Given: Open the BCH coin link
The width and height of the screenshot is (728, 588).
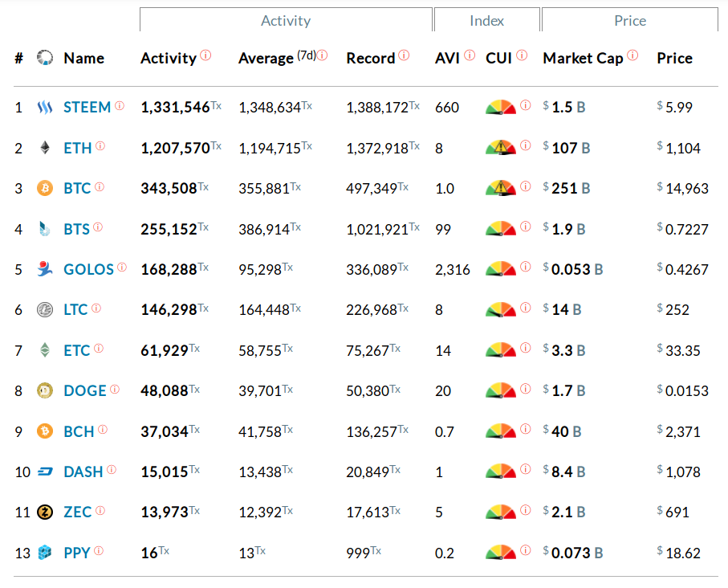Looking at the screenshot, I should pos(79,431).
